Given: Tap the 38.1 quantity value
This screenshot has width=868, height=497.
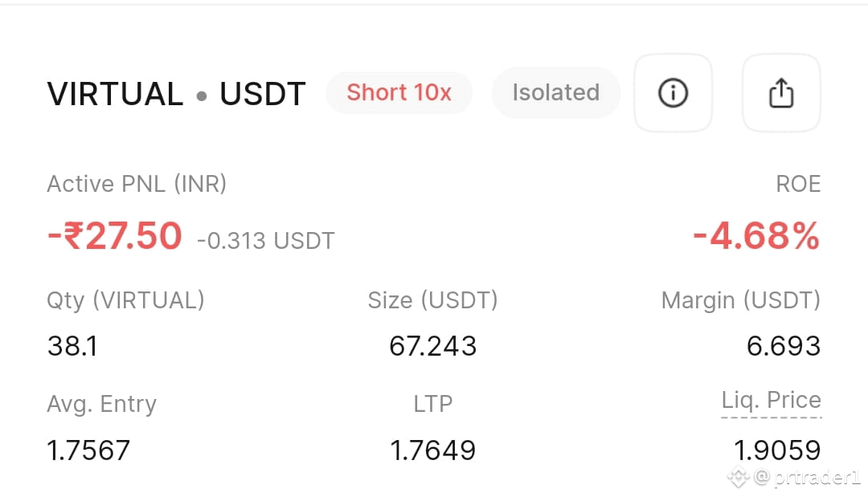Looking at the screenshot, I should 72,346.
